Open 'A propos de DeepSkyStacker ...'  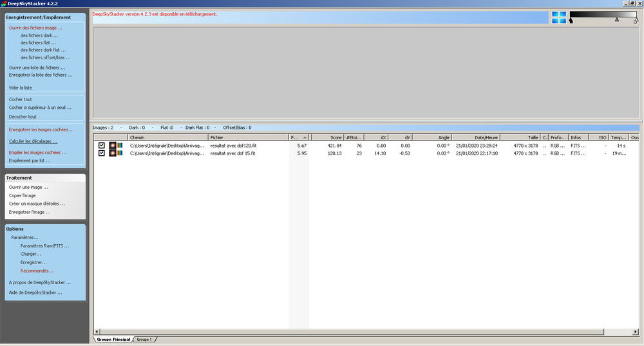[40, 282]
